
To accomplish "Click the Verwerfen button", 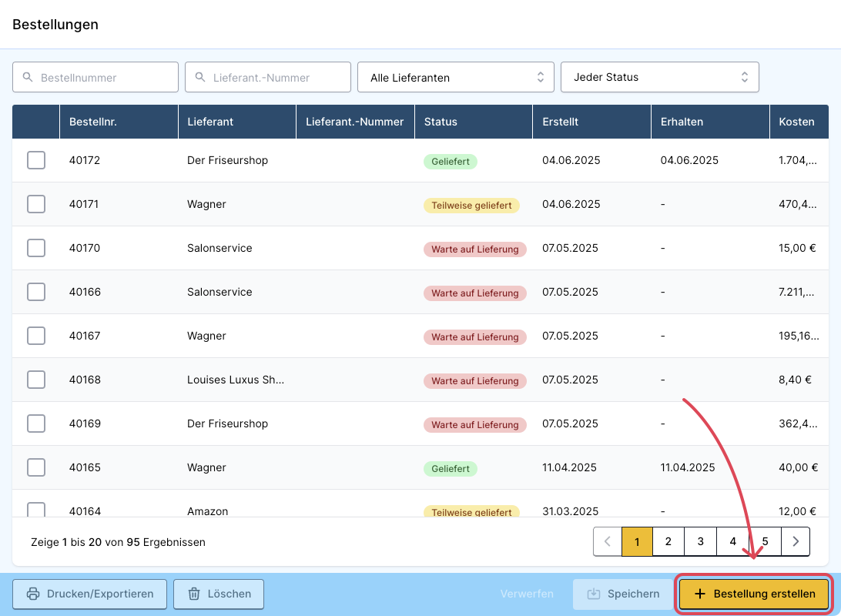I will (527, 594).
